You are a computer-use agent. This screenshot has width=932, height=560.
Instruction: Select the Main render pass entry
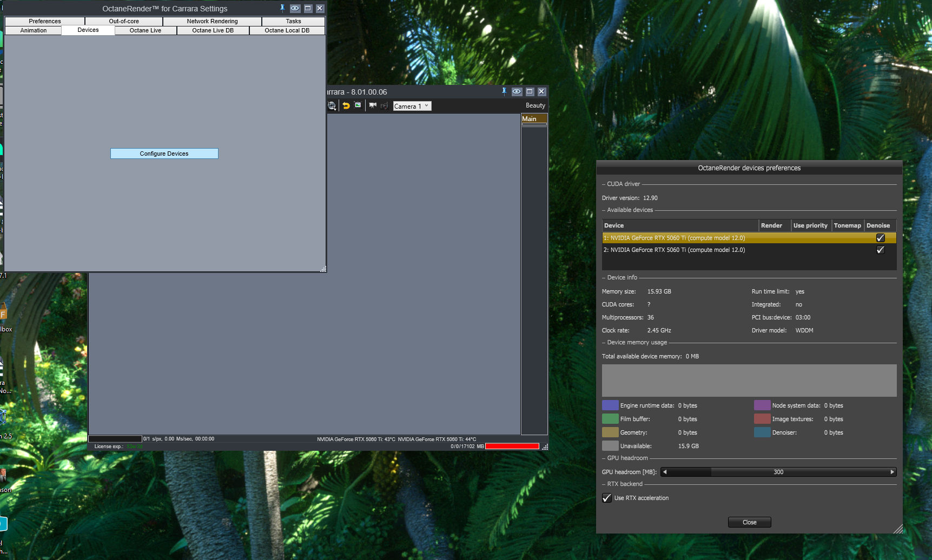(534, 119)
